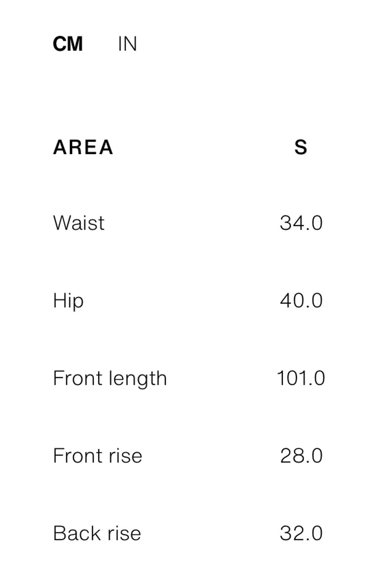Click the Front rise value 28.0
Screen dimensions: 380x588
pos(301,456)
